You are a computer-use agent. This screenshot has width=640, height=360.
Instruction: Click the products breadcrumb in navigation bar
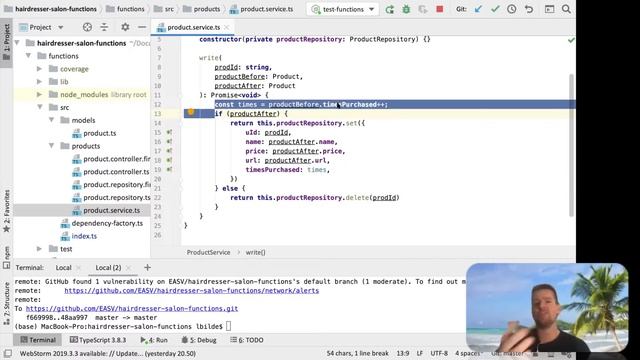click(201, 9)
